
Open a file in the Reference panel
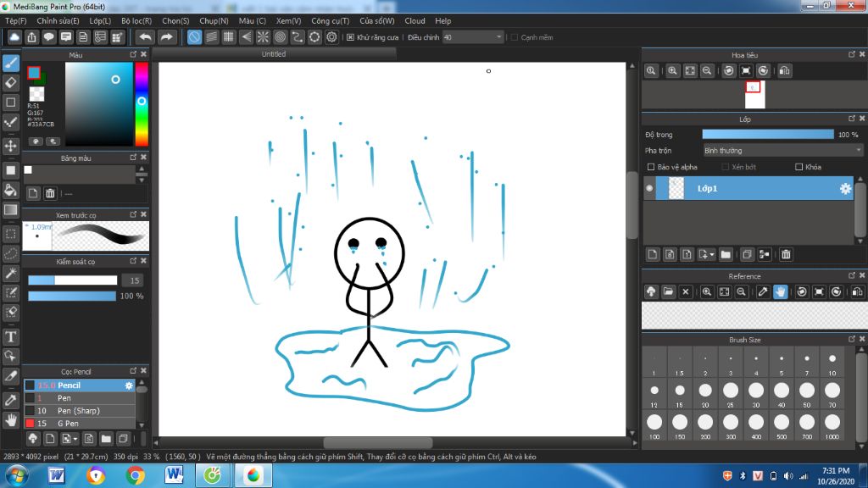click(668, 291)
